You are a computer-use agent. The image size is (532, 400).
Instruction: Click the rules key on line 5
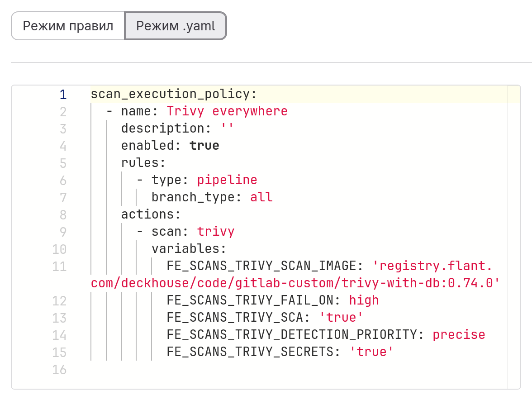click(139, 163)
